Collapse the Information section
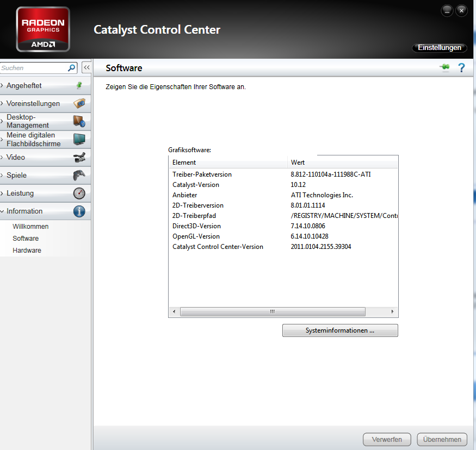This screenshot has height=450, width=476. click(45, 211)
